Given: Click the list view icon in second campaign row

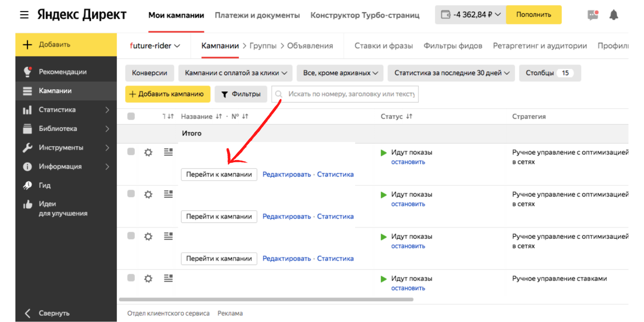Looking at the screenshot, I should pyautogui.click(x=168, y=194).
